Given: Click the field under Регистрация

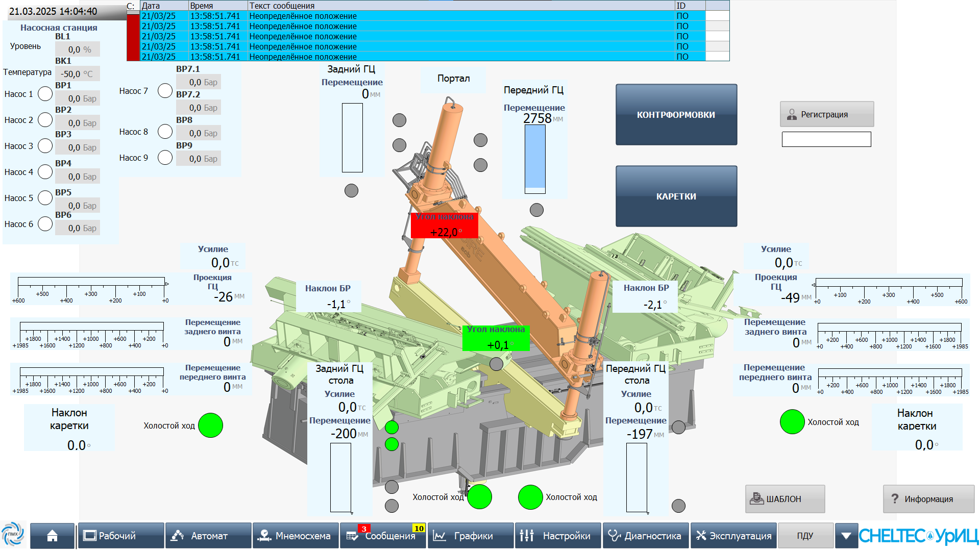Looking at the screenshot, I should point(826,139).
